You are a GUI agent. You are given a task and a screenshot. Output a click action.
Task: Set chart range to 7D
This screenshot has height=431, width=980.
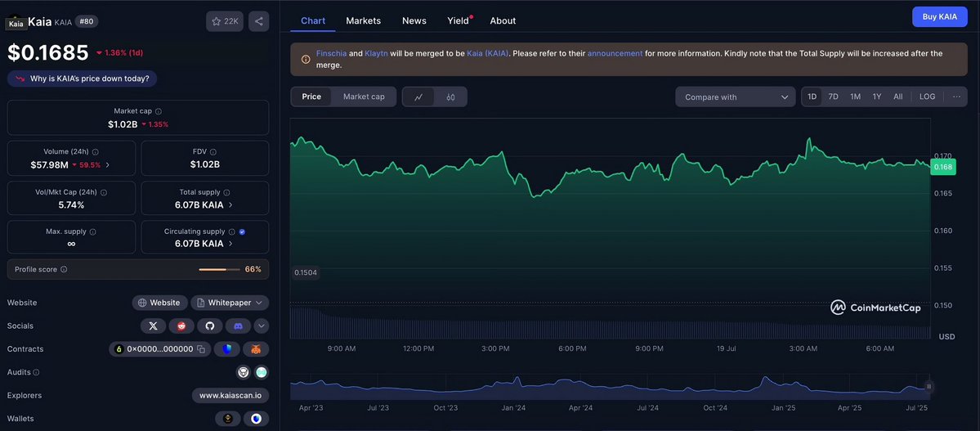pos(833,97)
